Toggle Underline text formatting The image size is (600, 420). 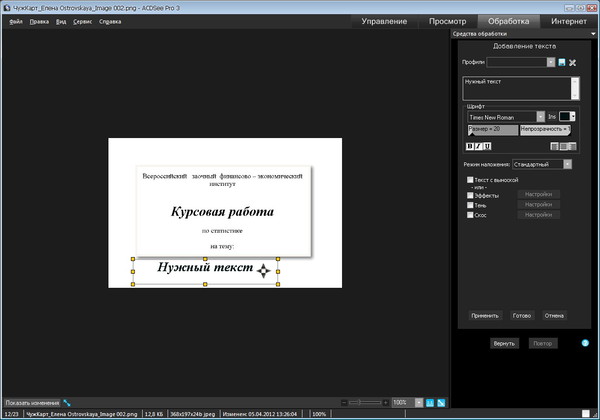[487, 146]
